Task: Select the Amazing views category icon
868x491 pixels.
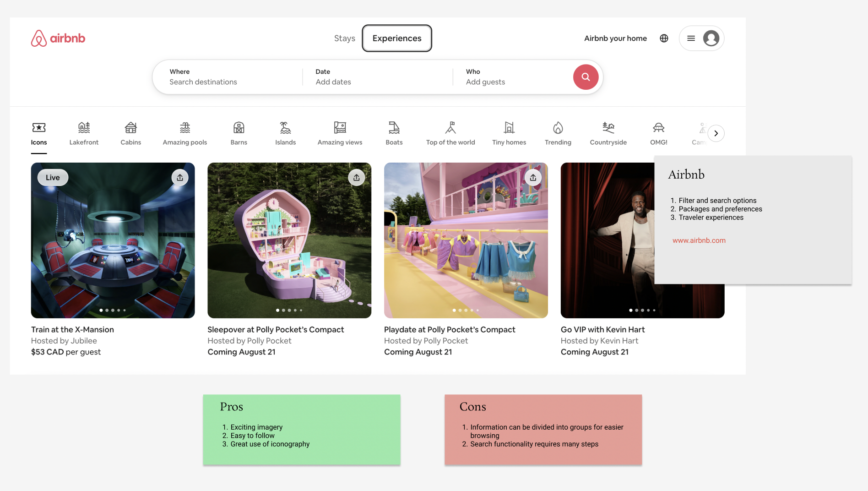Action: point(340,127)
